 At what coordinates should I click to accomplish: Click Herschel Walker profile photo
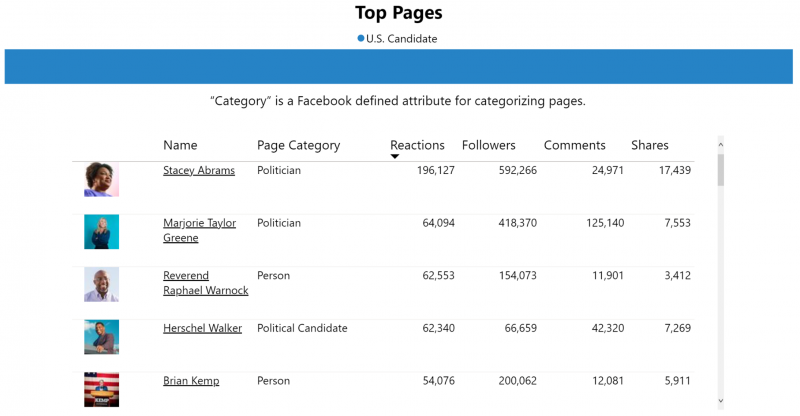[x=102, y=337]
